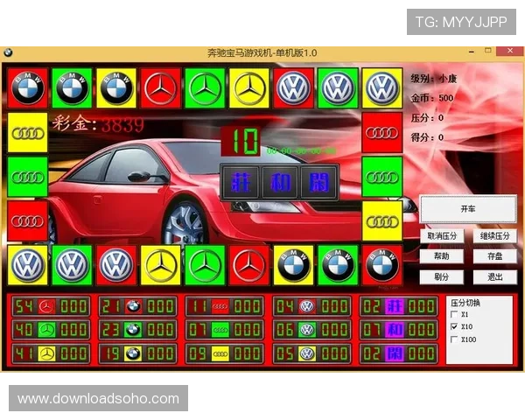The image size is (525, 420).
Task: Click the 继续压分 continue bet button
Action: (x=495, y=236)
